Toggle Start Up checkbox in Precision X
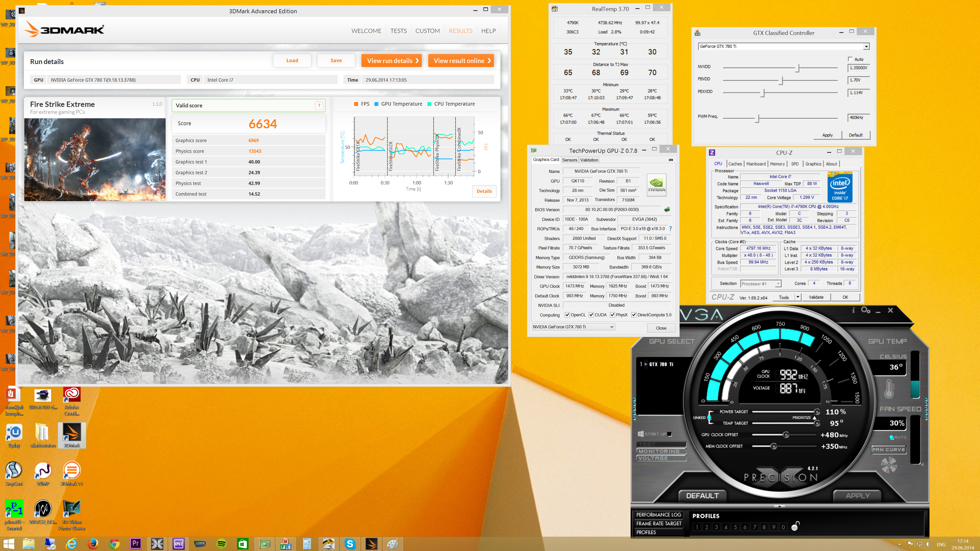The height and width of the screenshot is (551, 980). pos(670,434)
